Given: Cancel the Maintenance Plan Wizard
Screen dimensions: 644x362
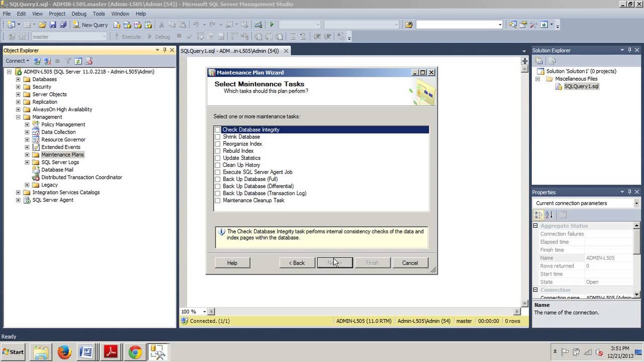Looking at the screenshot, I should (x=410, y=263).
